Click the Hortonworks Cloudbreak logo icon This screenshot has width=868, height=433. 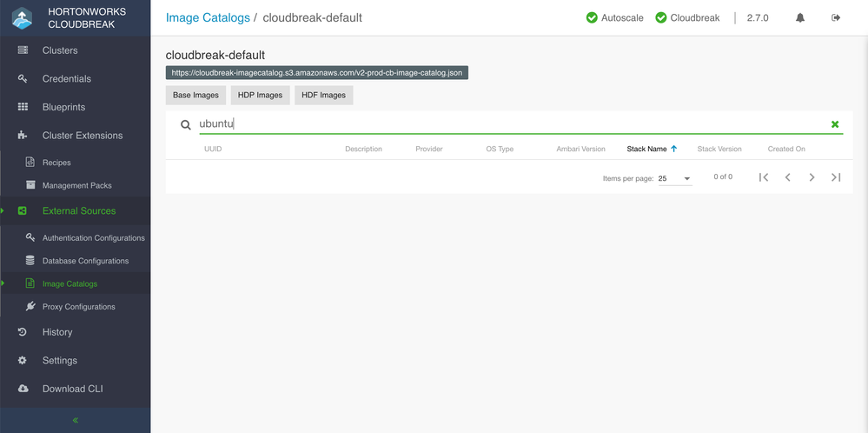(22, 17)
